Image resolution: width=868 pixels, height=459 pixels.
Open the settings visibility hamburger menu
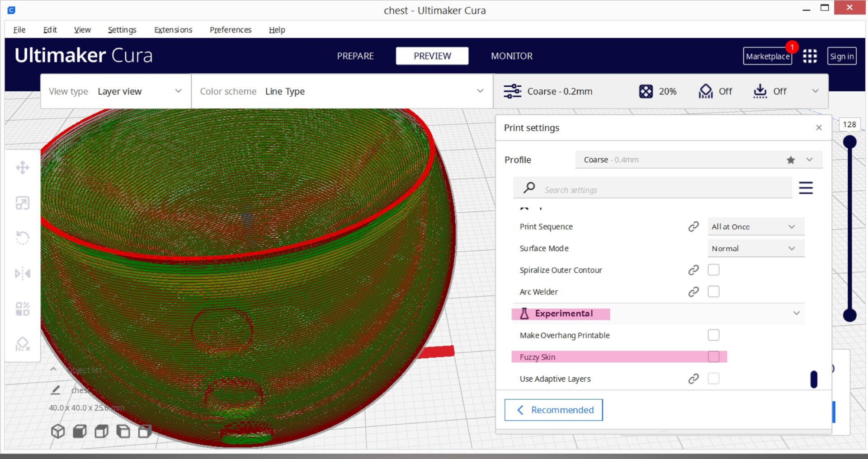pos(806,187)
